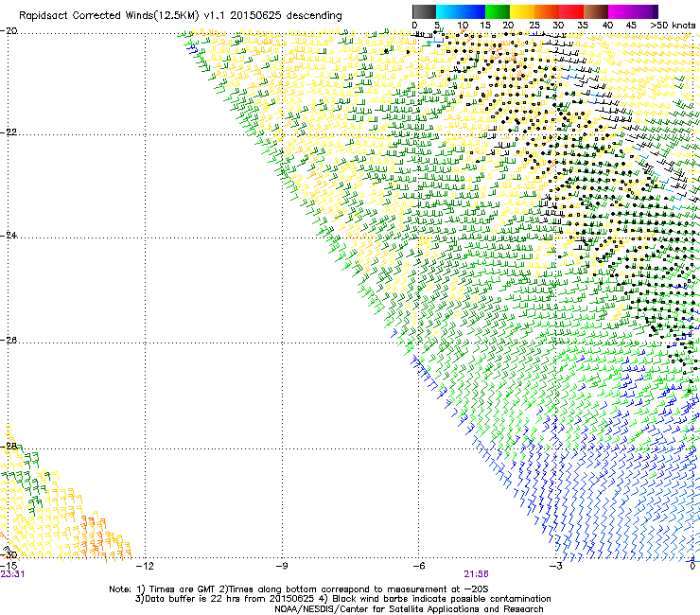Click the '-26' latitude axis label
The image size is (700, 615).
(9, 341)
